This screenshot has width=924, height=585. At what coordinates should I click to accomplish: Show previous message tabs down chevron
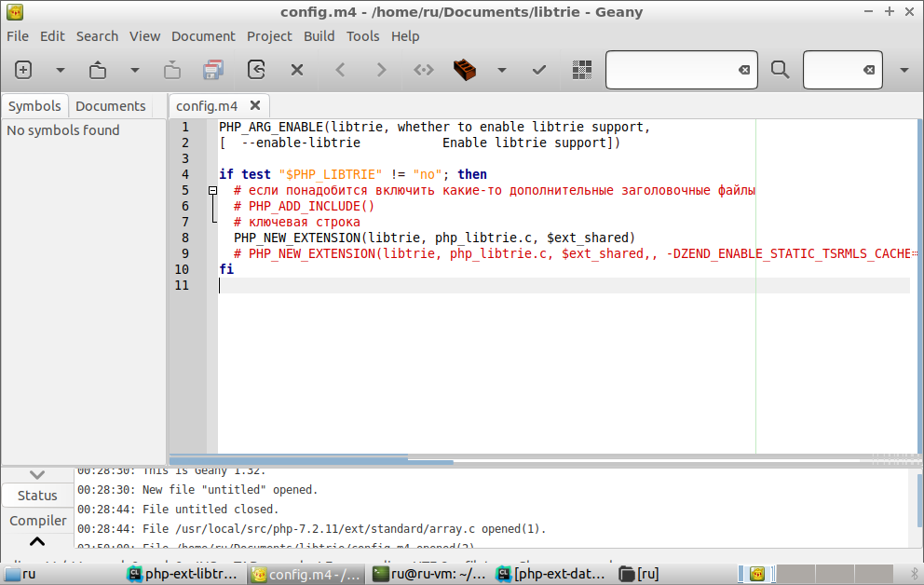tap(37, 475)
